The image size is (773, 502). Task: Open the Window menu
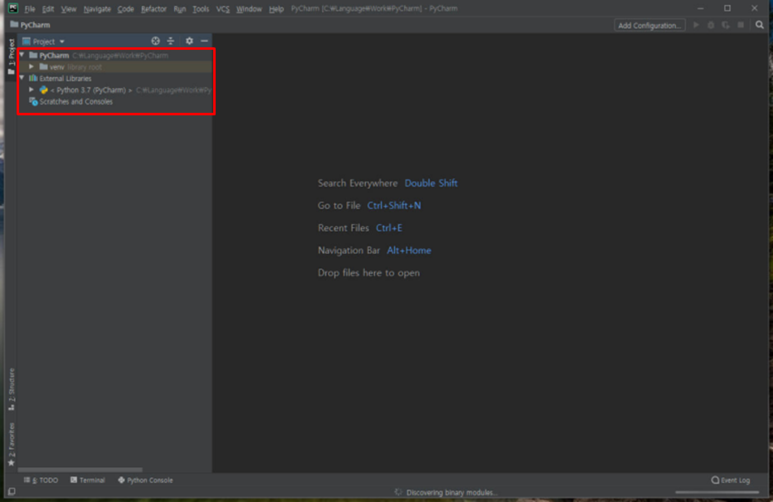point(249,9)
